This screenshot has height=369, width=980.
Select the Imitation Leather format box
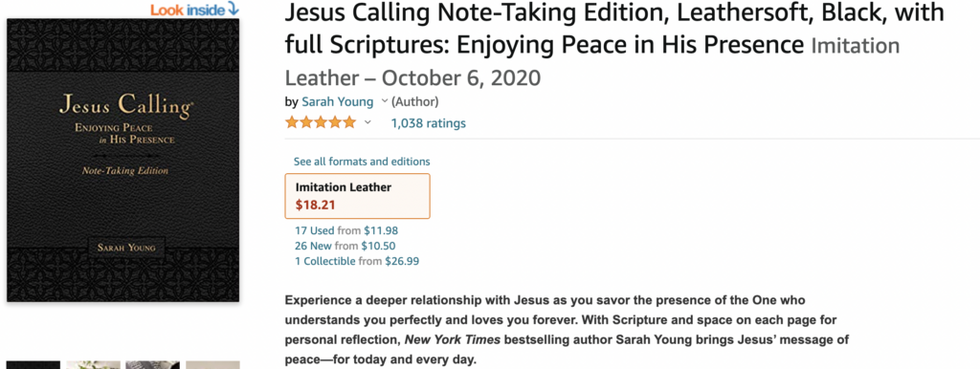[358, 196]
